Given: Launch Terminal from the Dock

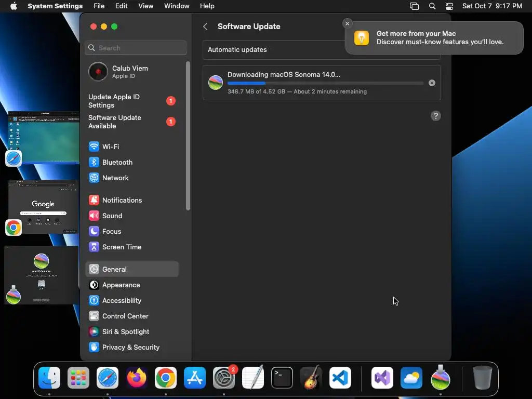Looking at the screenshot, I should pyautogui.click(x=282, y=378).
